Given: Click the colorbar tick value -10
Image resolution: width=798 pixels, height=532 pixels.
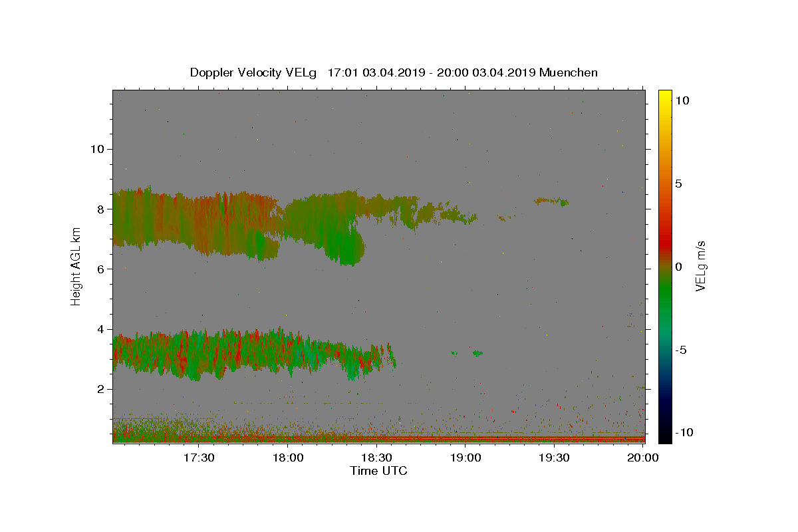Looking at the screenshot, I should tap(685, 433).
